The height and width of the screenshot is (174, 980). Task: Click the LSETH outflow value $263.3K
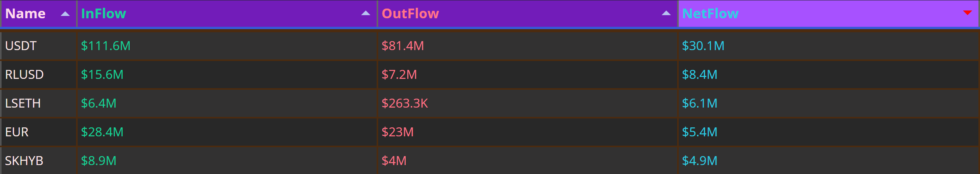405,103
